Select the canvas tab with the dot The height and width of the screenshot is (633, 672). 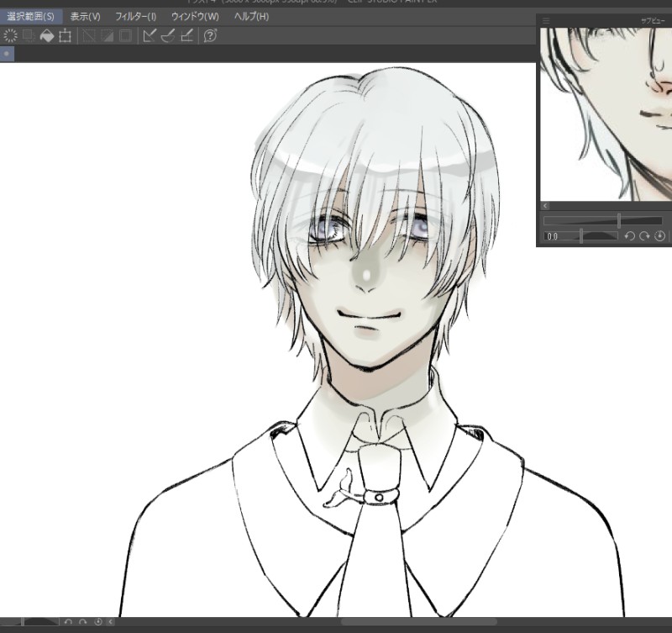(7, 54)
